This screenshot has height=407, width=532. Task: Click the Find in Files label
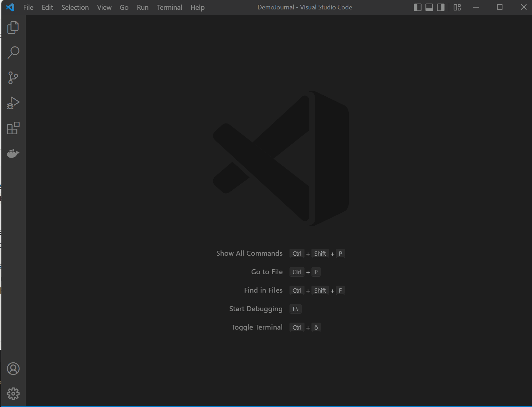coord(263,290)
